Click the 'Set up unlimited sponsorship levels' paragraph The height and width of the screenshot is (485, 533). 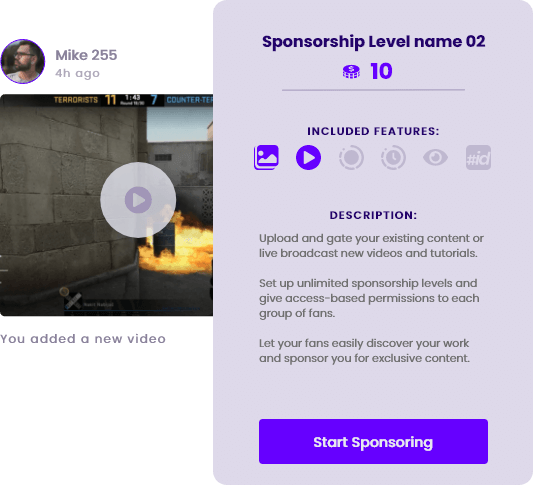pyautogui.click(x=369, y=298)
